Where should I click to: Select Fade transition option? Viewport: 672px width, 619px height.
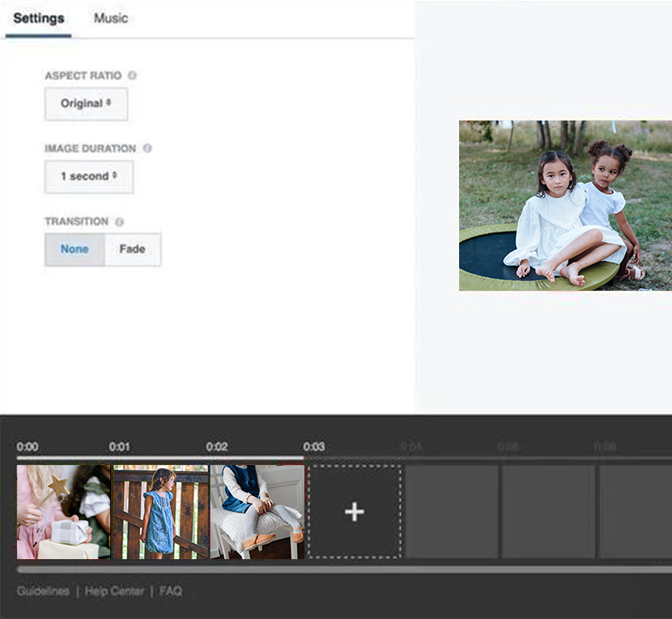click(x=133, y=250)
